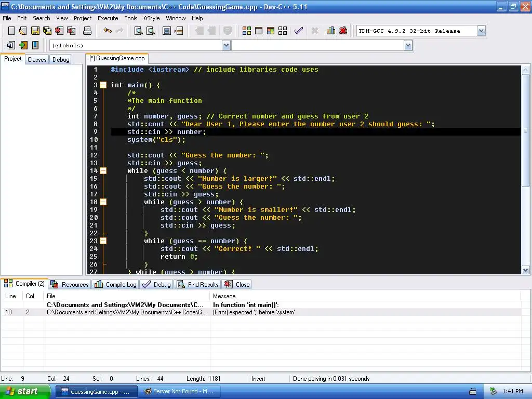Add file to project icon
Viewport: 532px width, 399px height.
23,45
